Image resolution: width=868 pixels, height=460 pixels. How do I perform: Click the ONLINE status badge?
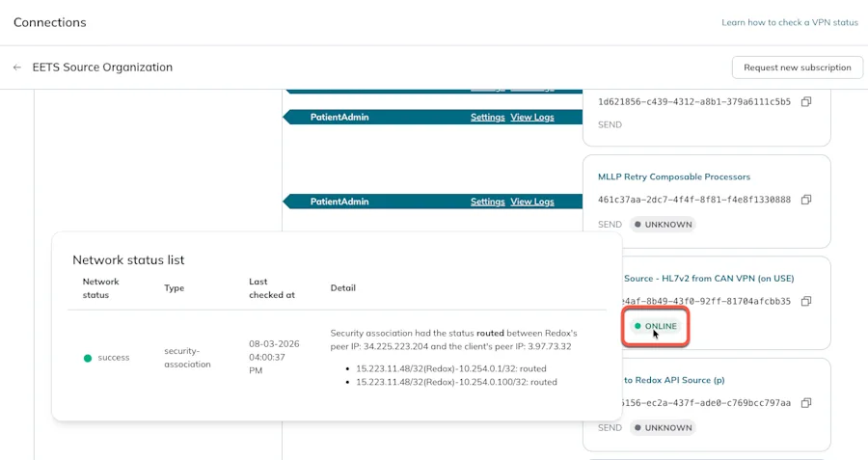tap(656, 326)
